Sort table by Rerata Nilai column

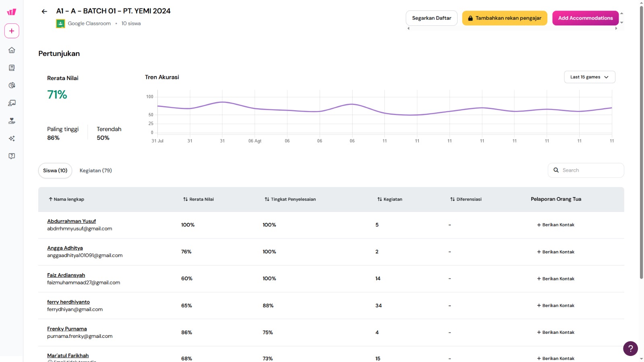click(x=198, y=200)
